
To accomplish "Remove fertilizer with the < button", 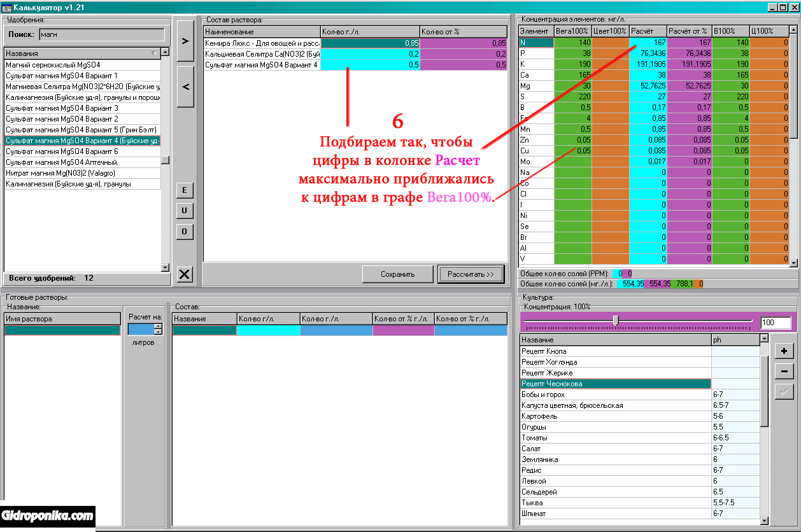I will tap(185, 87).
